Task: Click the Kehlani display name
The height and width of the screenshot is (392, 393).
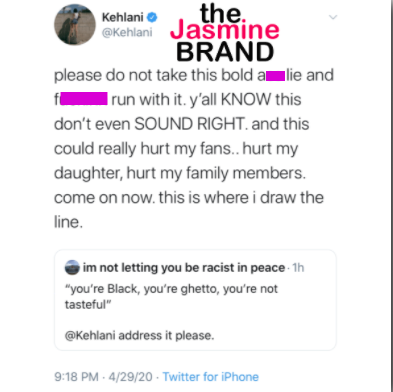Action: [x=123, y=17]
